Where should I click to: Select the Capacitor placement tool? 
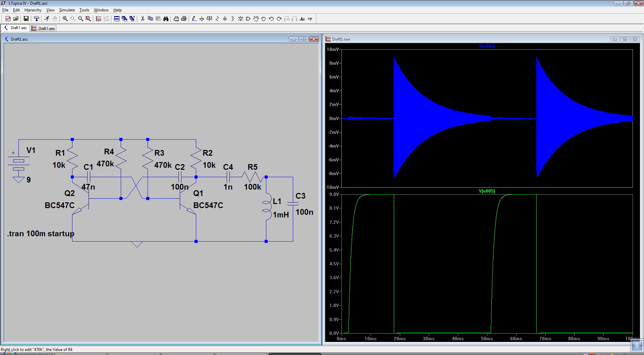(x=225, y=19)
